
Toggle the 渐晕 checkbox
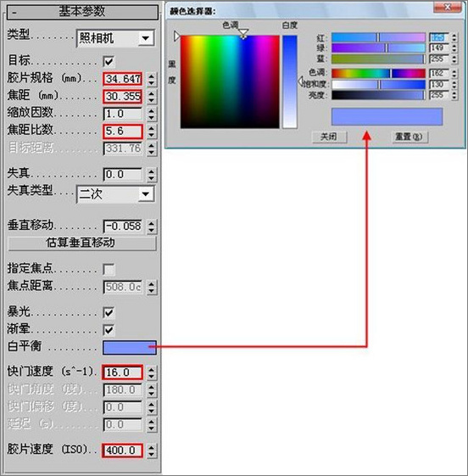click(109, 330)
